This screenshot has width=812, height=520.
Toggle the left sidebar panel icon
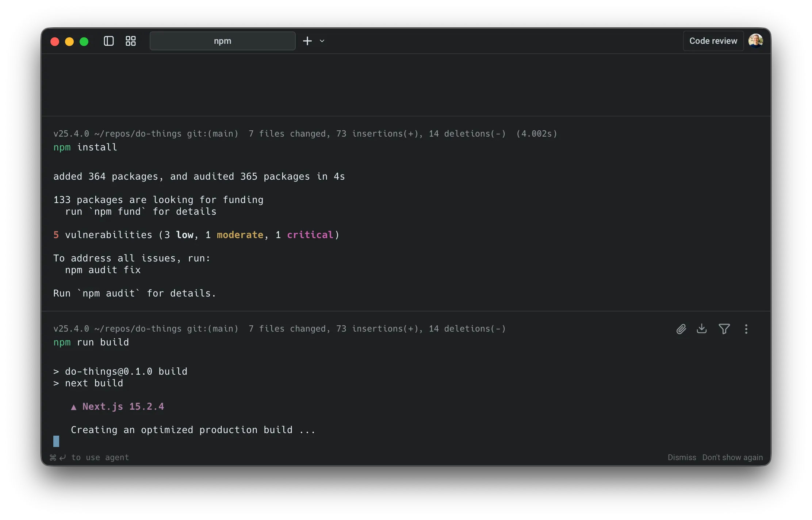tap(109, 41)
